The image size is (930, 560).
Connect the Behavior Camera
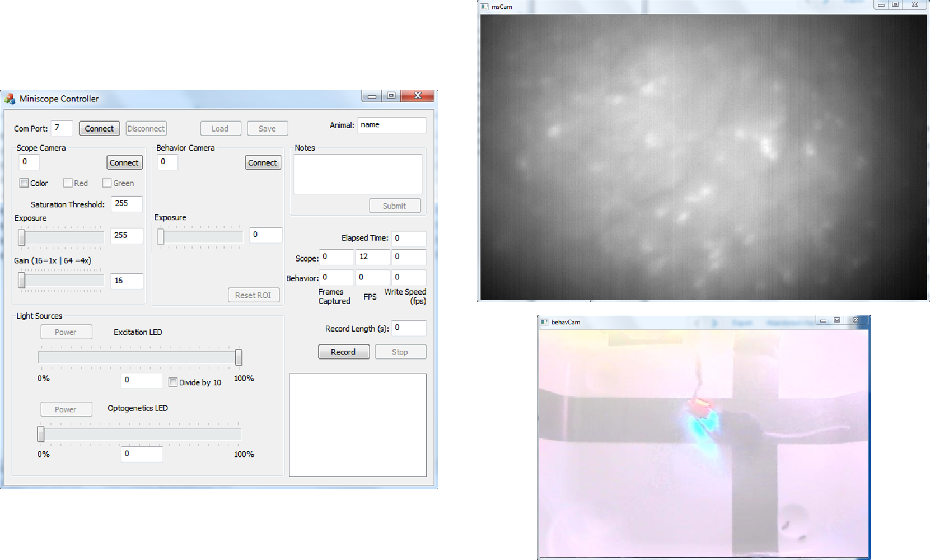[x=263, y=162]
